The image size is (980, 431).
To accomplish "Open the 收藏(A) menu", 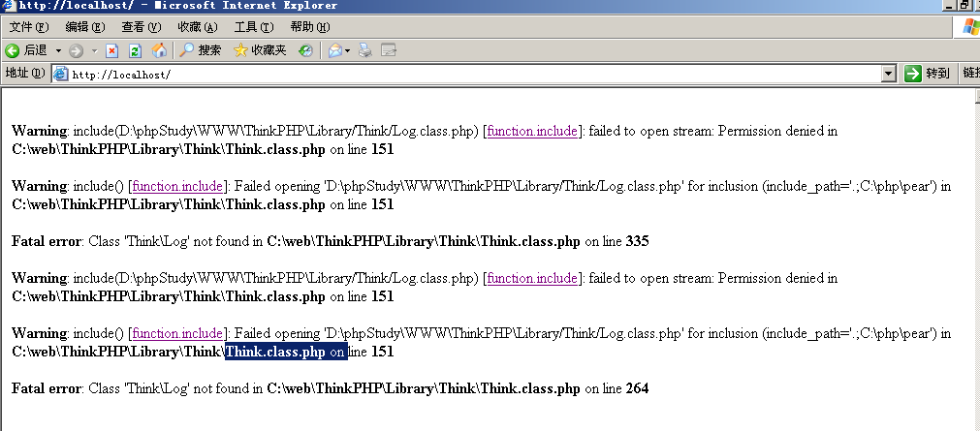I will click(x=198, y=27).
